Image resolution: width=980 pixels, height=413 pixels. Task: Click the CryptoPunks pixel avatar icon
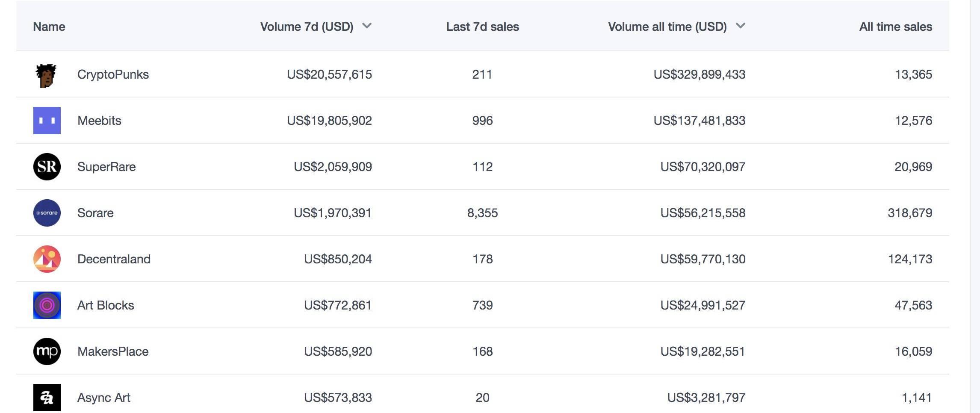click(47, 75)
